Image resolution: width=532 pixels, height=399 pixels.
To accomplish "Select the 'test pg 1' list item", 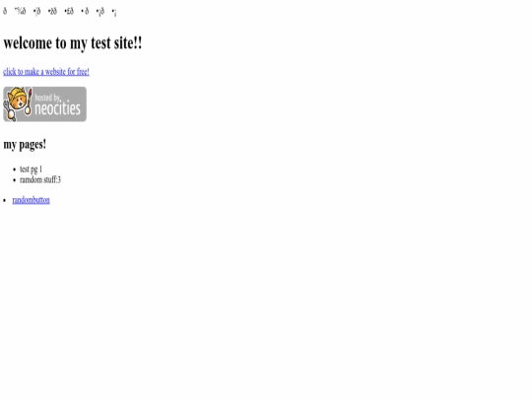I will point(31,169).
